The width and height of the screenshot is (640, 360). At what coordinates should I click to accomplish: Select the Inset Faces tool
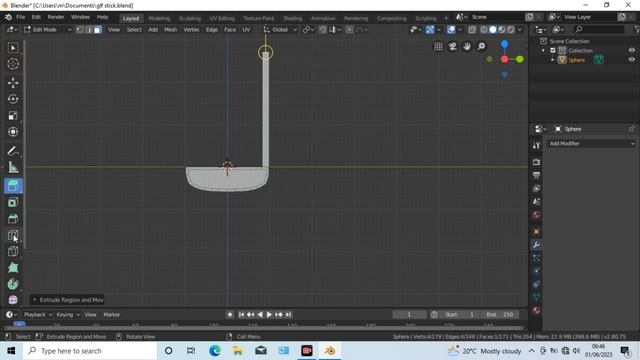(x=13, y=202)
